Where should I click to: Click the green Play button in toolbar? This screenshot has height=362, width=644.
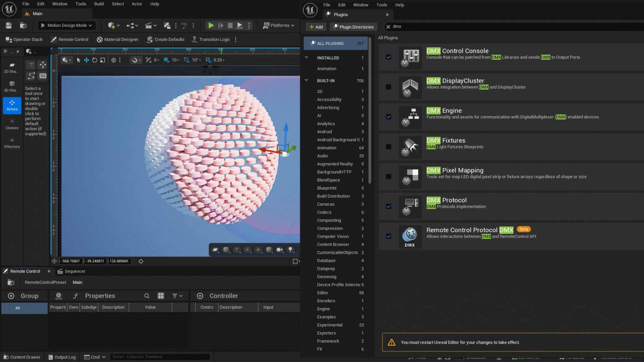pos(211,26)
